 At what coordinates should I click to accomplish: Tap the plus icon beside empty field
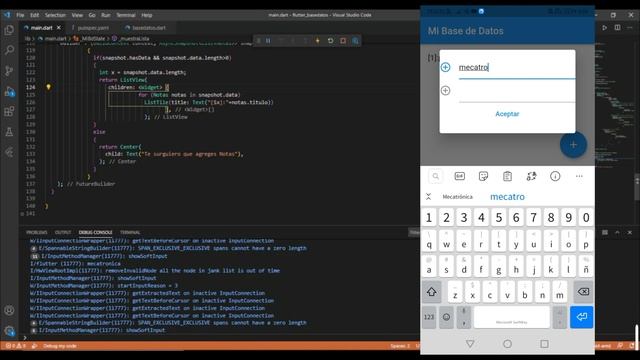pyautogui.click(x=445, y=90)
